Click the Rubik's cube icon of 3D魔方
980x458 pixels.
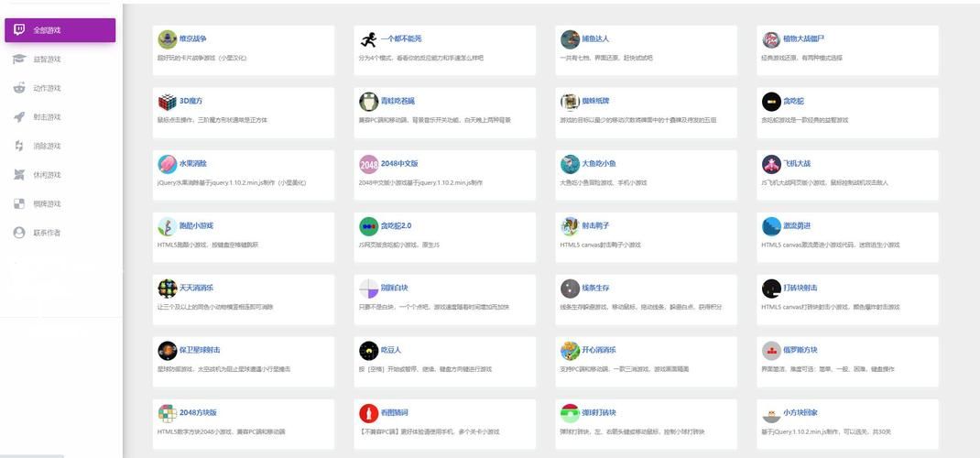[167, 102]
